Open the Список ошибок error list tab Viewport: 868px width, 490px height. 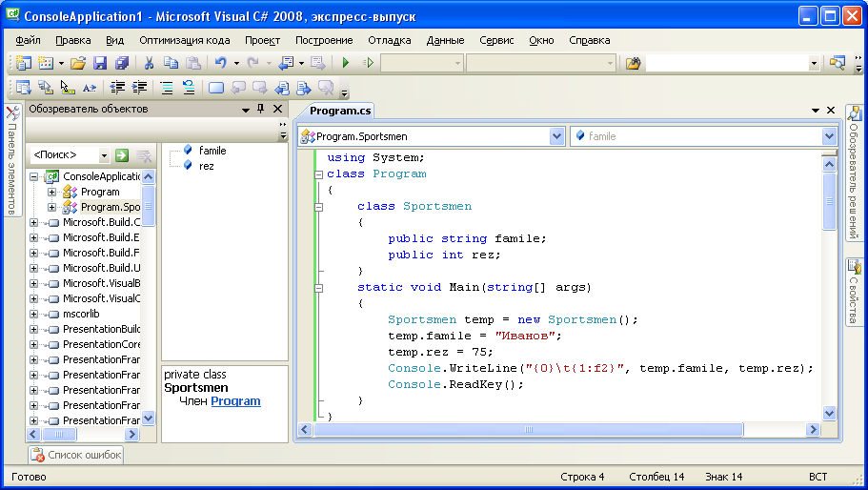(x=76, y=455)
